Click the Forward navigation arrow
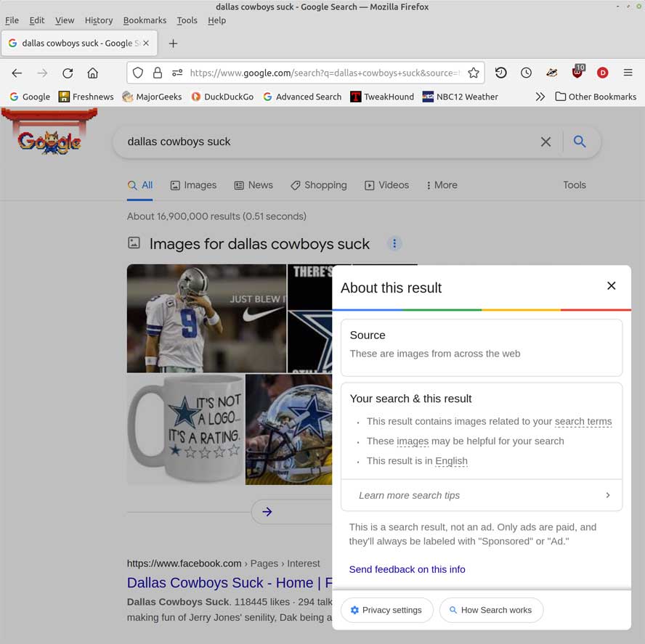Screen dimensions: 645x644 [x=42, y=73]
